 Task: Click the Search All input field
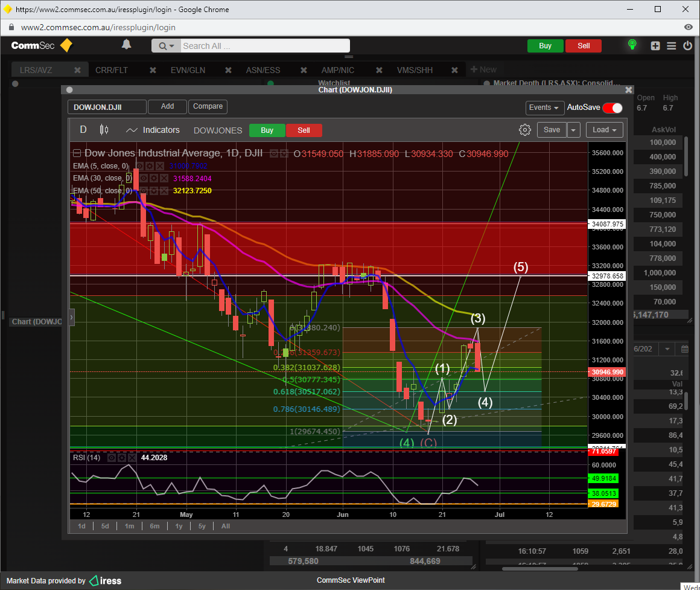264,46
